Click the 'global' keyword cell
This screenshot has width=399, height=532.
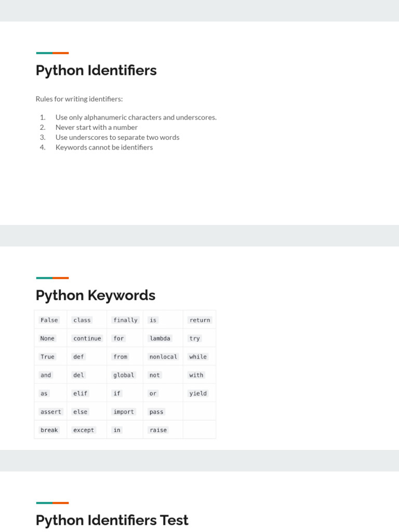coord(124,375)
